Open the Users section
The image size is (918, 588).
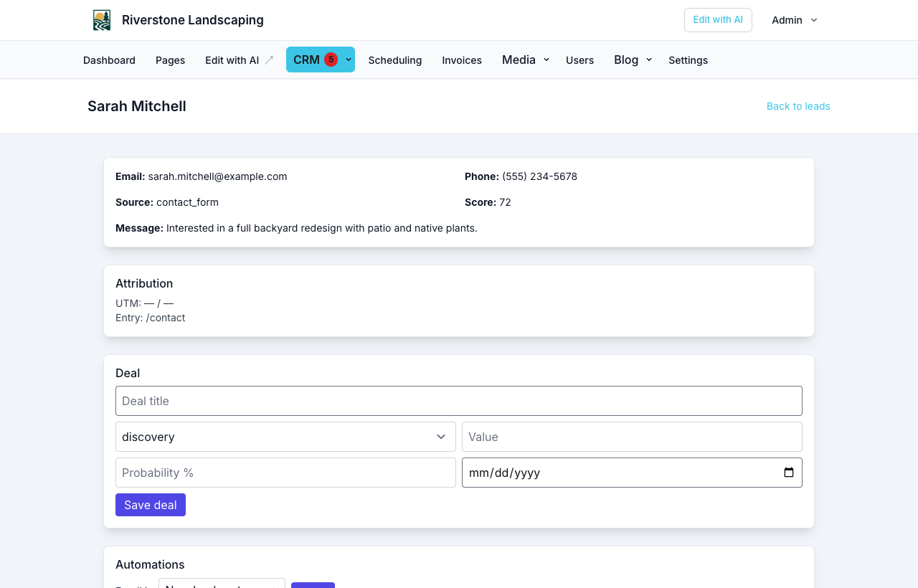pos(579,60)
